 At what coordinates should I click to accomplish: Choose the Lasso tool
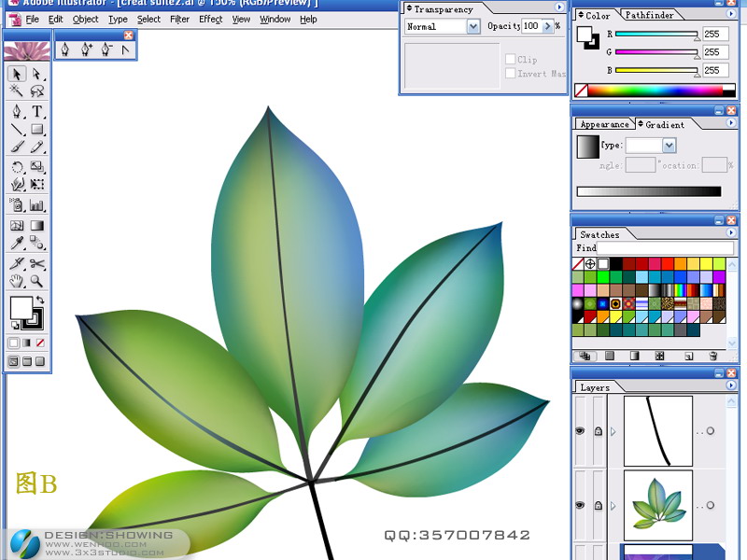coord(36,91)
